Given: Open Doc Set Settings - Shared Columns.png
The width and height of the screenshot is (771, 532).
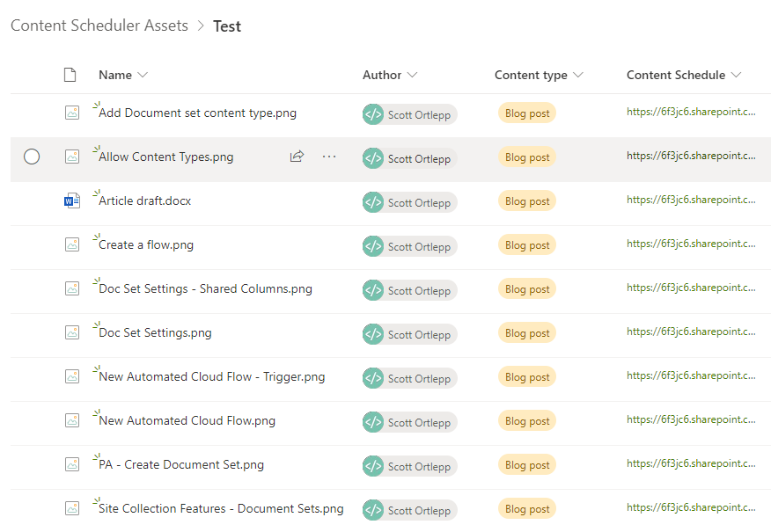Looking at the screenshot, I should (x=206, y=288).
